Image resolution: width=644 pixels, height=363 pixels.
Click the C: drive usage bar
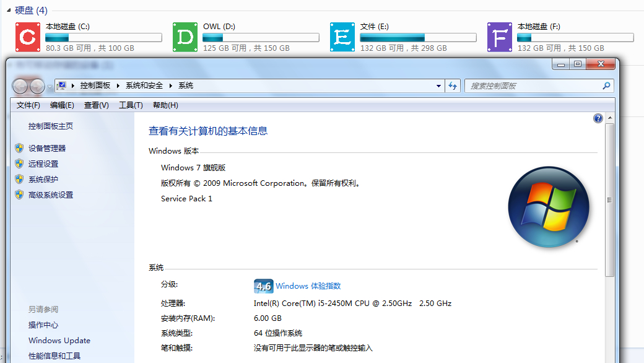103,38
